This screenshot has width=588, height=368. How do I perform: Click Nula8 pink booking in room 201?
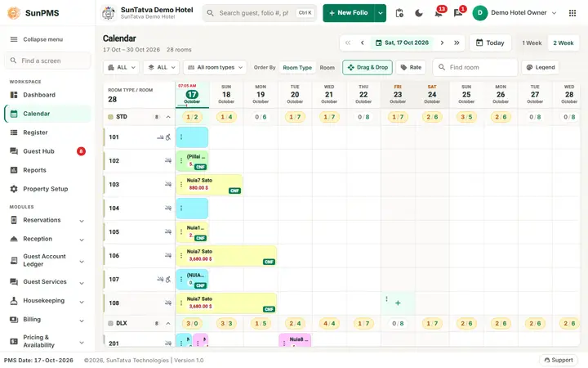(x=295, y=340)
